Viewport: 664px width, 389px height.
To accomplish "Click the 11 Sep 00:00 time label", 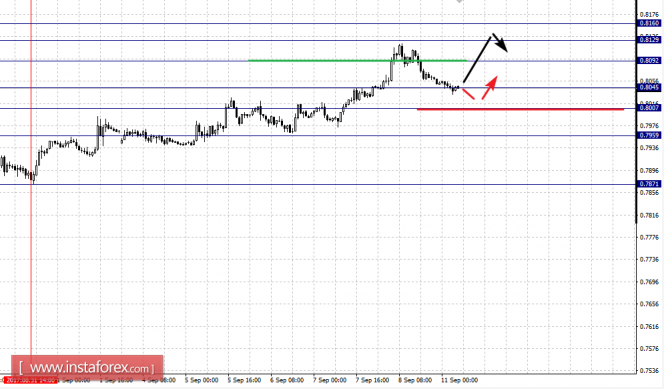I will pos(459,380).
